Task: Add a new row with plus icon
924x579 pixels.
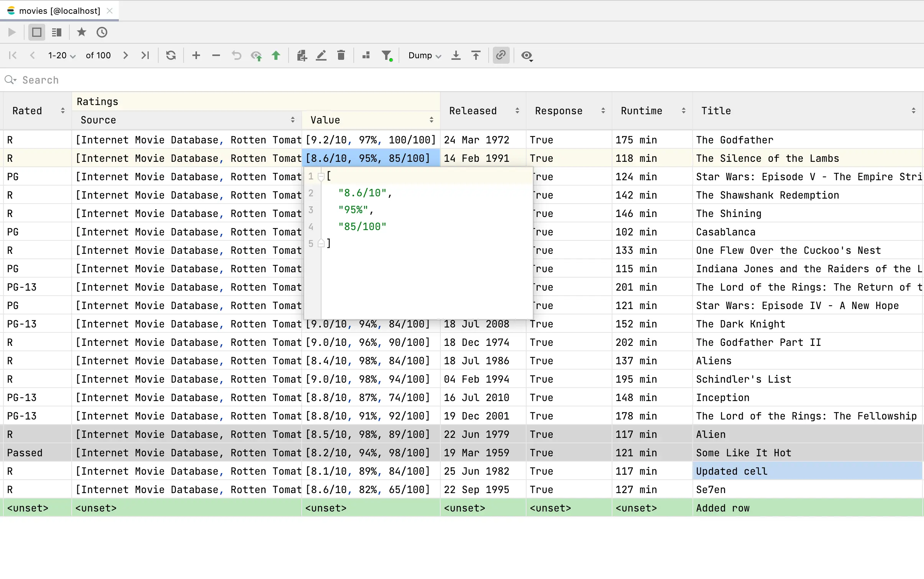Action: (x=196, y=56)
